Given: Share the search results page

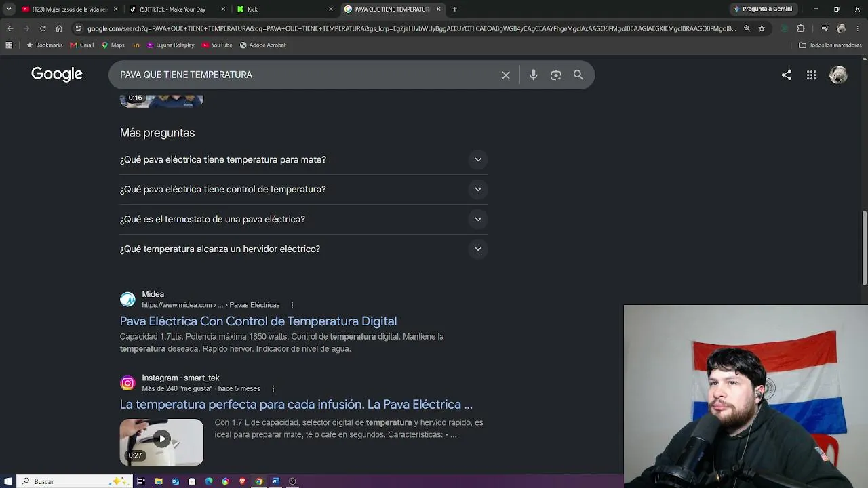Looking at the screenshot, I should [787, 75].
